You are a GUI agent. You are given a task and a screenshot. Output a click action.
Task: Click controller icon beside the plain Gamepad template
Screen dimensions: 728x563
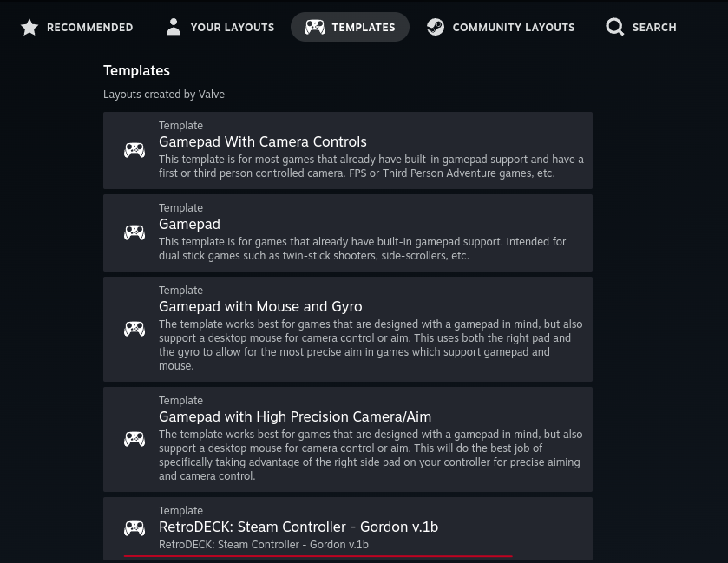134,232
